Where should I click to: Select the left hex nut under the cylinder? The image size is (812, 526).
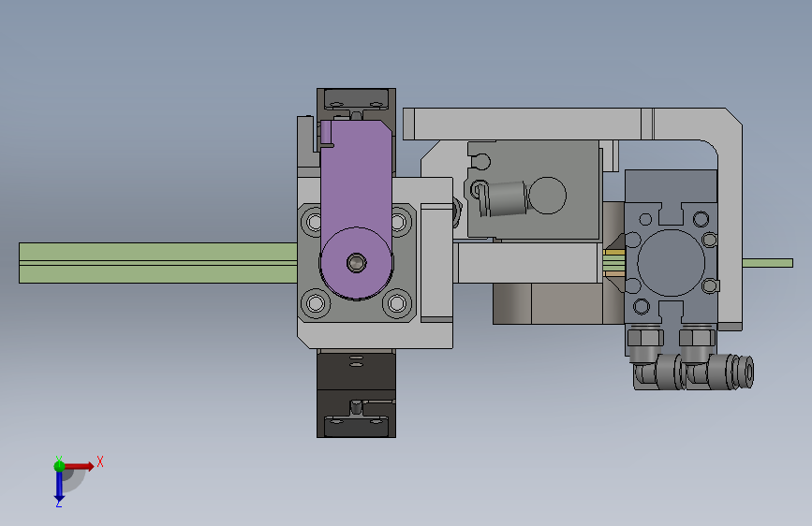pyautogui.click(x=645, y=338)
